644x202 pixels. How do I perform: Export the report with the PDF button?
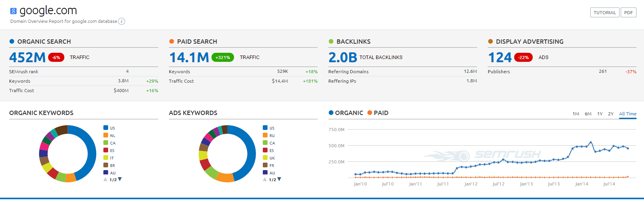click(x=629, y=13)
